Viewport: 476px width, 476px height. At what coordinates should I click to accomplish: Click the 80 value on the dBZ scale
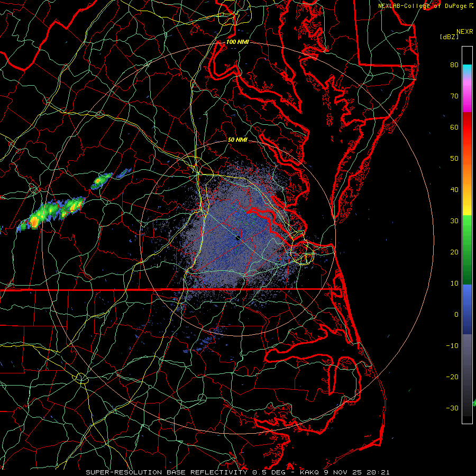pos(454,65)
